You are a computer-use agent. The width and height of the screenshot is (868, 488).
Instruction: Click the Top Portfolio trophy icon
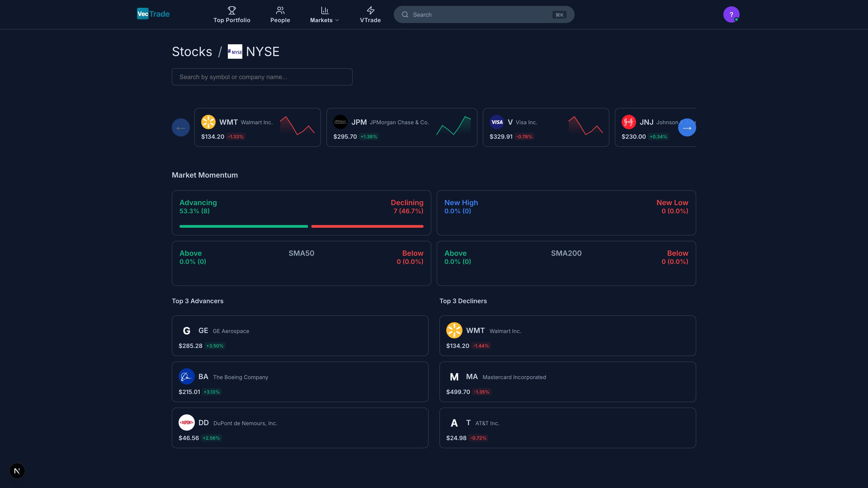(232, 10)
